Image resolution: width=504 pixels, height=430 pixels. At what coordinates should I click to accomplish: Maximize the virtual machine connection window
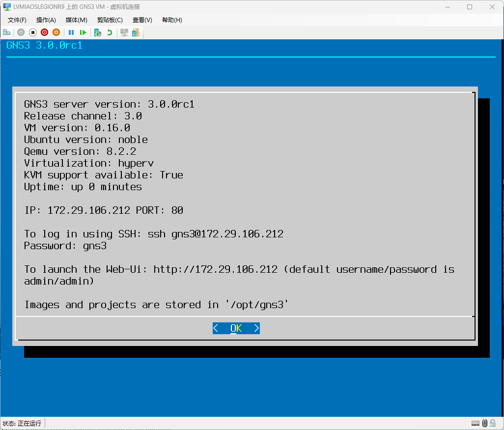click(x=470, y=7)
